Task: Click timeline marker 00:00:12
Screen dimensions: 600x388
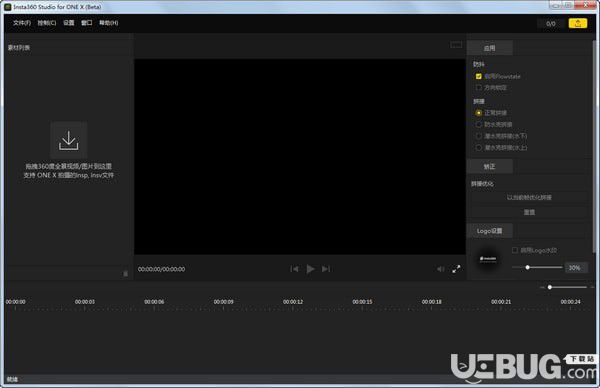Action: tap(293, 302)
